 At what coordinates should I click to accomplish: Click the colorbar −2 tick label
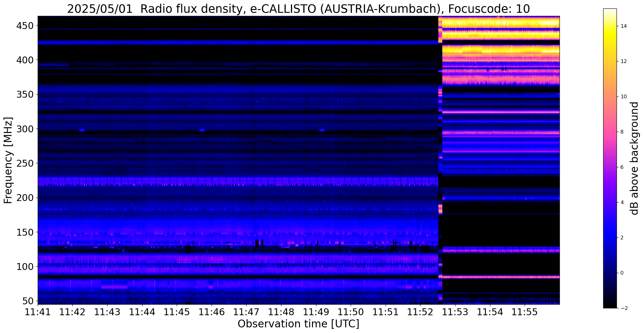pos(624,308)
